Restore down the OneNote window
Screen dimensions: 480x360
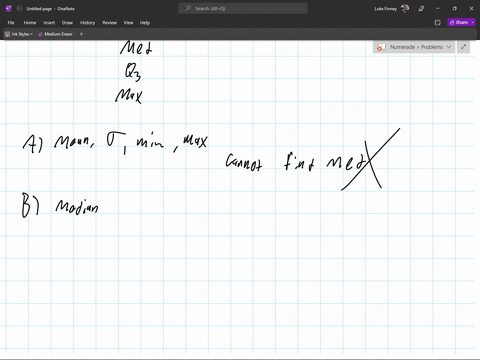point(454,8)
